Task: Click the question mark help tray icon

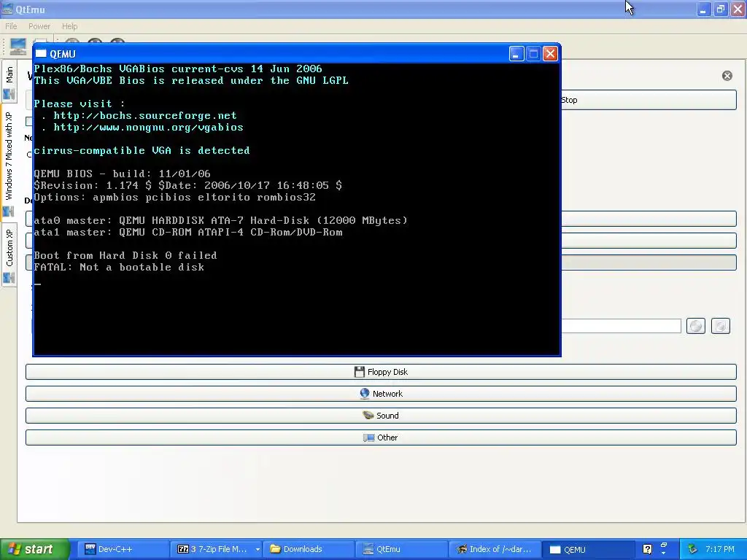Action: pyautogui.click(x=647, y=549)
